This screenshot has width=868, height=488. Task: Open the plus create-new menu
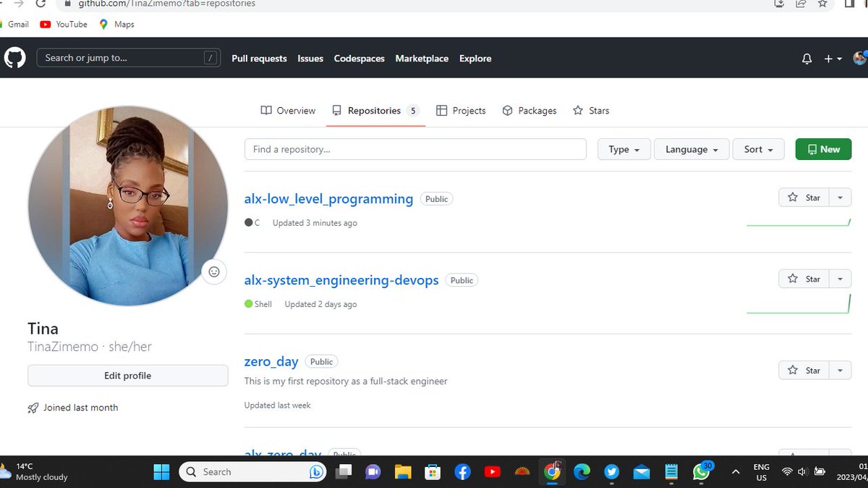pos(833,59)
